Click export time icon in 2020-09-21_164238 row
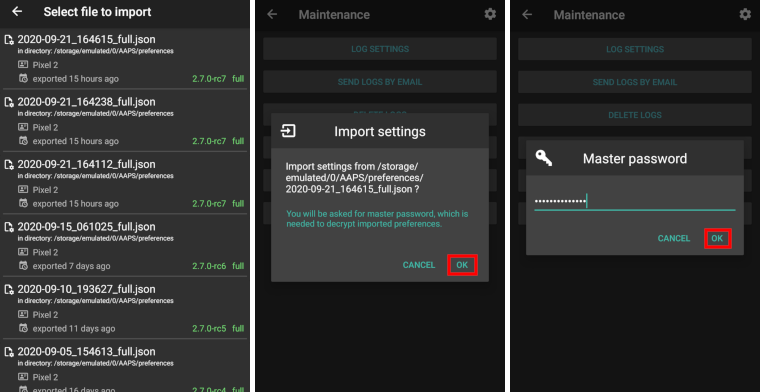Viewport: 760px width, 392px height. point(23,141)
